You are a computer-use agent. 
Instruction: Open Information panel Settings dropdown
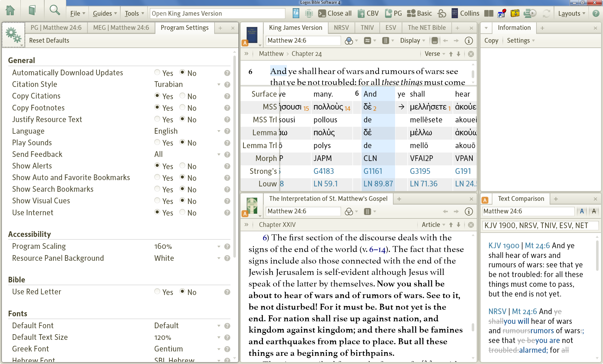(521, 41)
